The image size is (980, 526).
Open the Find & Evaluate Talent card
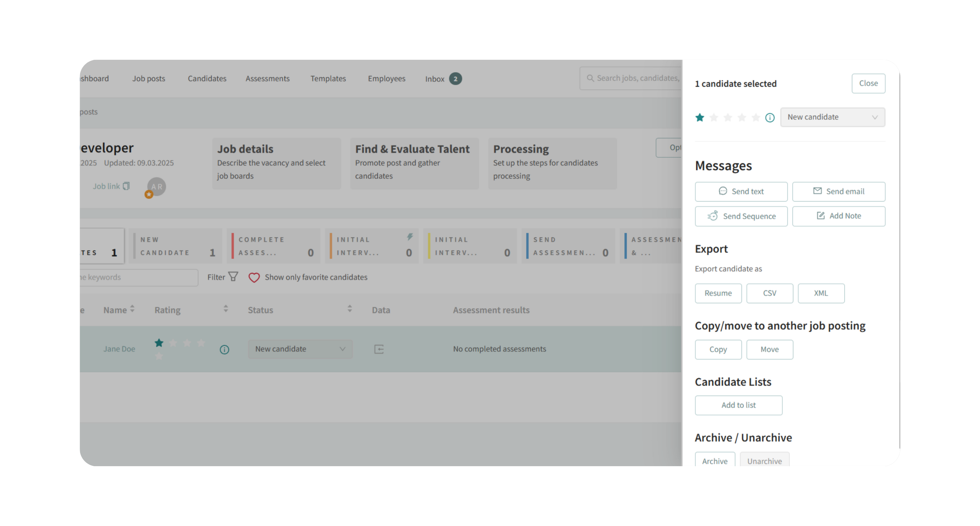click(414, 164)
